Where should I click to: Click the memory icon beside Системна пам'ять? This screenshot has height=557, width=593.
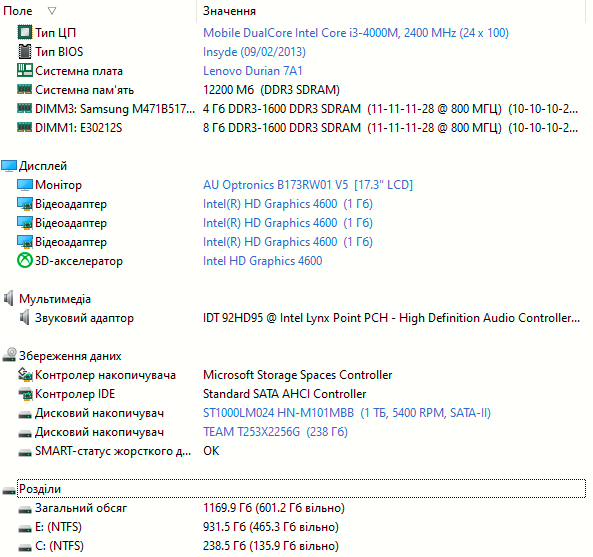(x=25, y=89)
